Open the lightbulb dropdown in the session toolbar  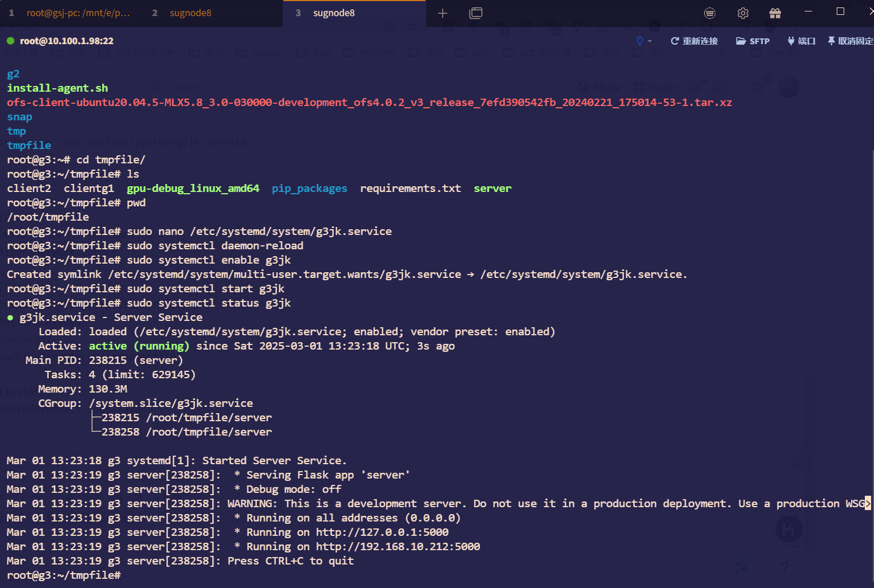643,41
